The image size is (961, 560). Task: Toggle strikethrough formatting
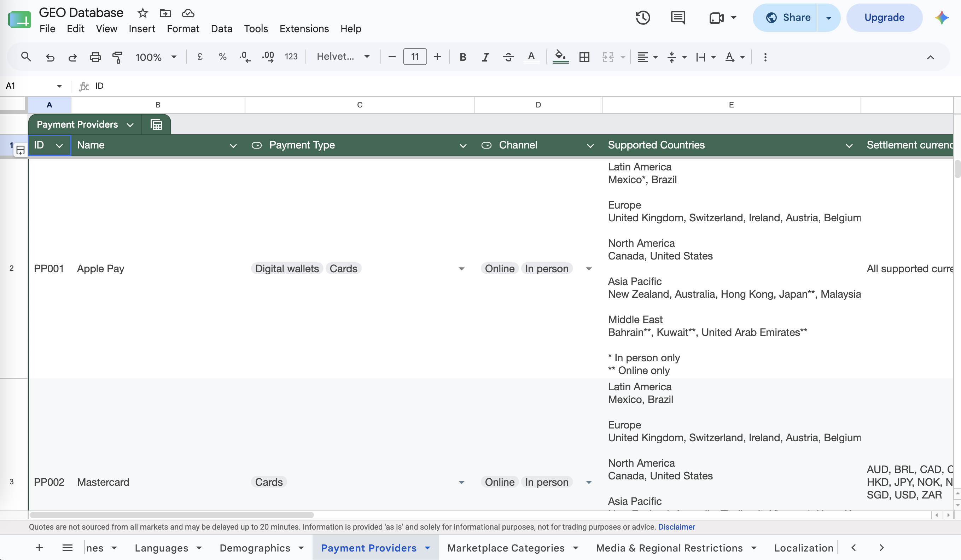click(508, 57)
